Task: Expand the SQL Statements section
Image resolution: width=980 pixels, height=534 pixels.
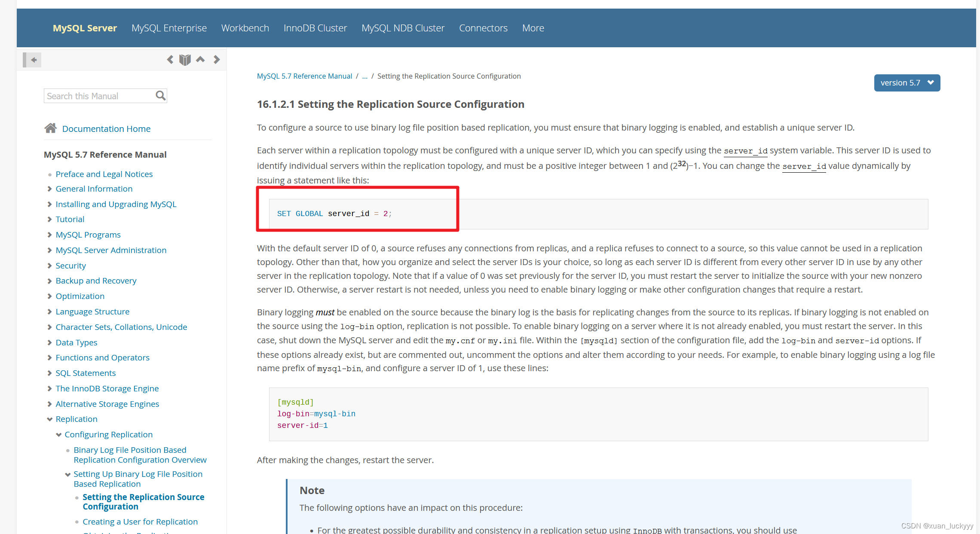Action: [49, 373]
